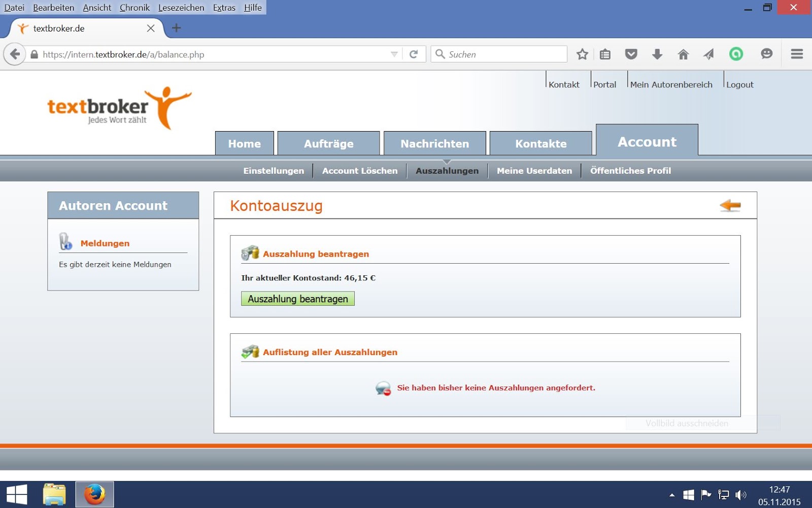Reload the page
The image size is (812, 508).
(x=414, y=54)
